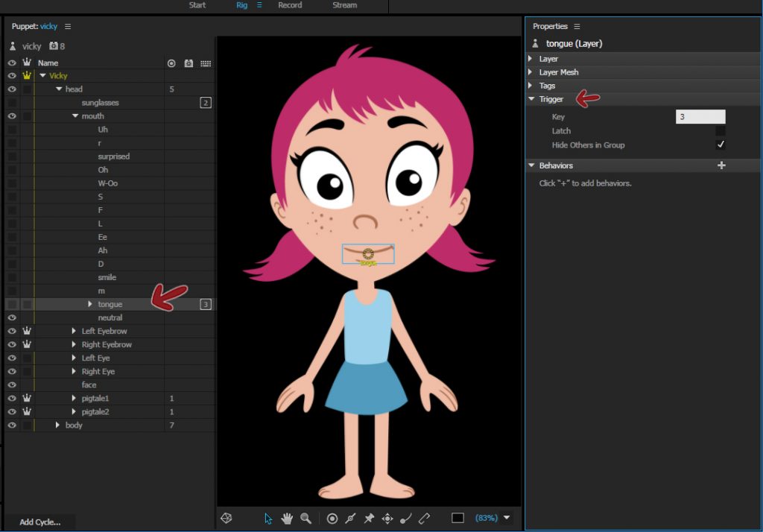Activate the Dragger tool
Image resolution: width=763 pixels, height=532 pixels.
pos(387,519)
